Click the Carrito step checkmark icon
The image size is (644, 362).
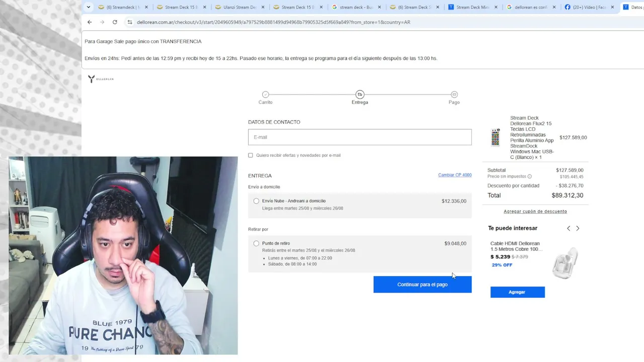(266, 95)
